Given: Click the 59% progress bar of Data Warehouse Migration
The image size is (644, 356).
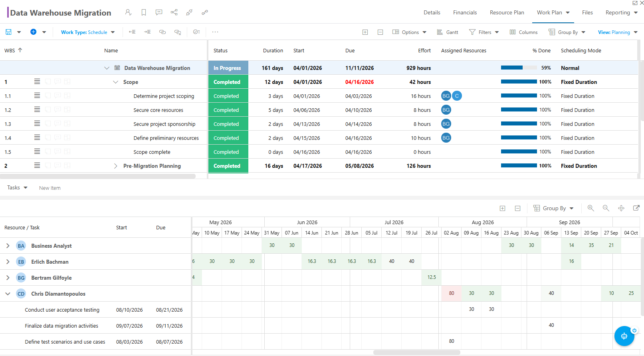Looking at the screenshot, I should coord(519,68).
